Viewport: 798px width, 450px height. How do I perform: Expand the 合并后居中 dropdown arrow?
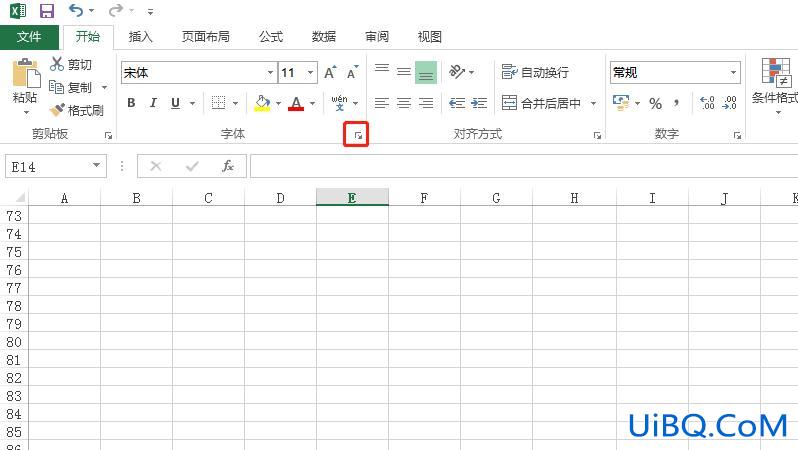593,104
